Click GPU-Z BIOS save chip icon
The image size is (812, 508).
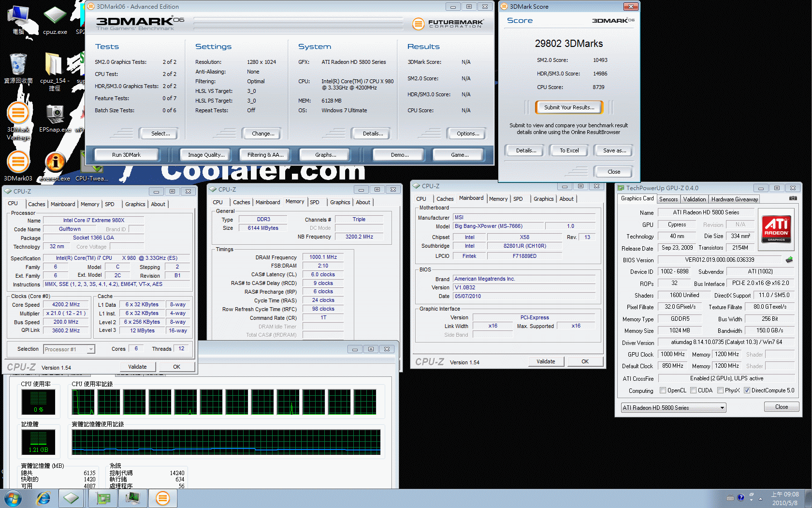click(x=789, y=260)
